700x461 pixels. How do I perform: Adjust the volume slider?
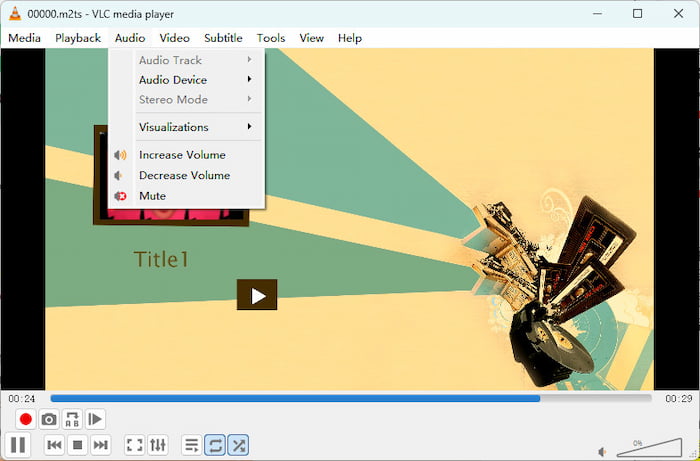[649, 447]
